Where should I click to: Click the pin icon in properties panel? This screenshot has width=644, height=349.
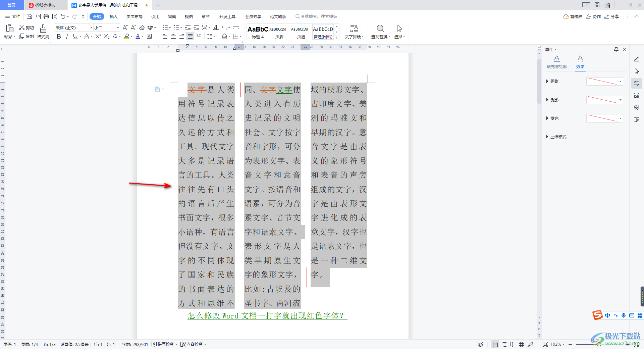616,49
